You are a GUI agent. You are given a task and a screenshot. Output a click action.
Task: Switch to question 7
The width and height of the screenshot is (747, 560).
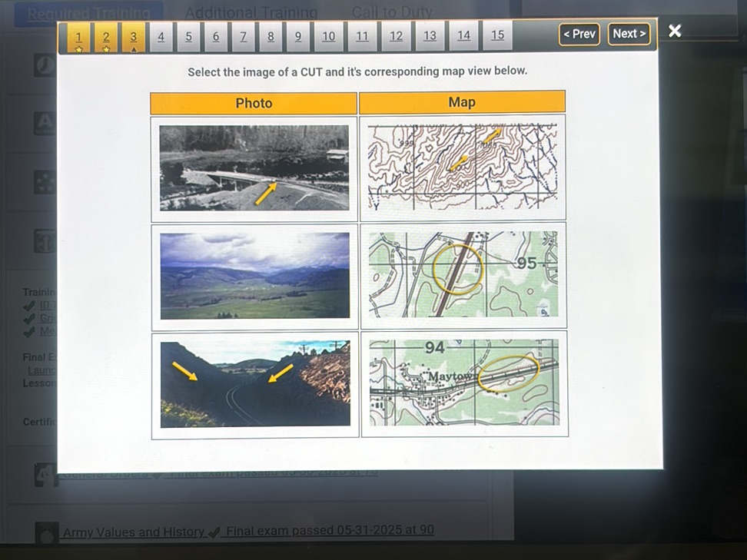click(244, 37)
